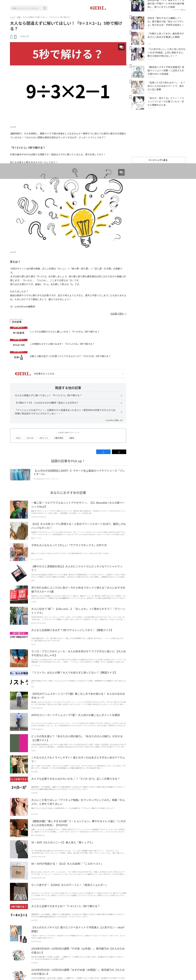
Task: Open article 「プリキュア映画」をランキングにしてみた
Action: click(x=78, y=802)
